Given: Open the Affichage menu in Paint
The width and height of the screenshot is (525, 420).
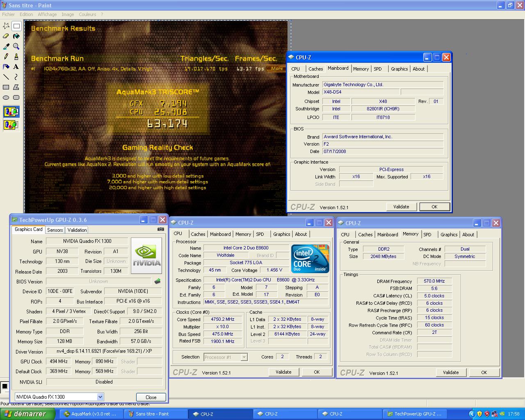Looking at the screenshot, I should [47, 14].
